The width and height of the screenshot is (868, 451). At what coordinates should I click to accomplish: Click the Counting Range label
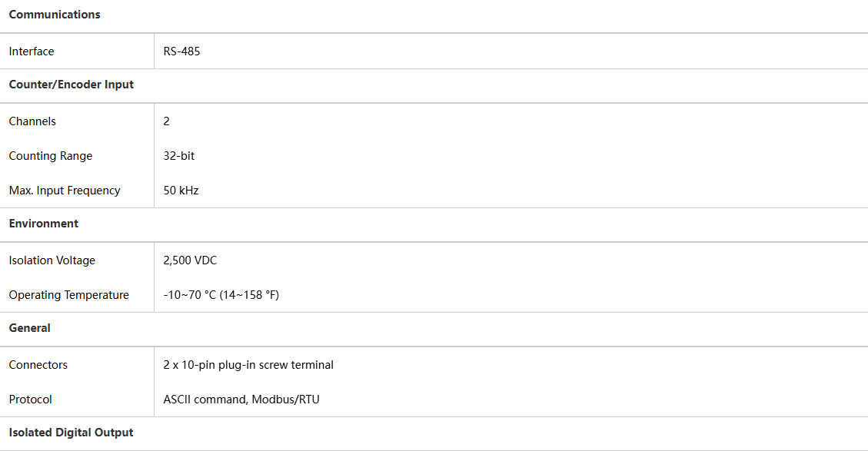pyautogui.click(x=51, y=156)
